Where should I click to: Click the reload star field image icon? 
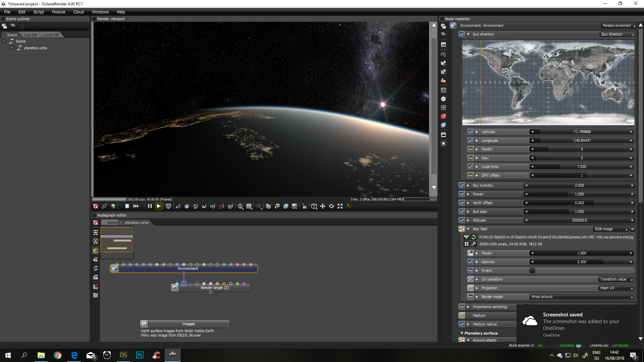click(474, 237)
